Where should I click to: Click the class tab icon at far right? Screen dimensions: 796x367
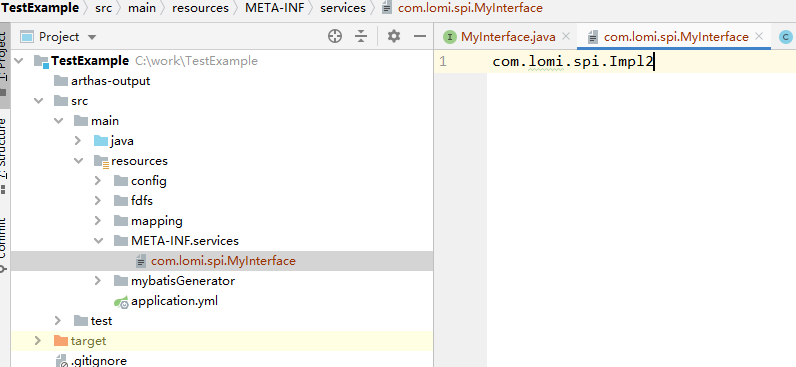[786, 37]
